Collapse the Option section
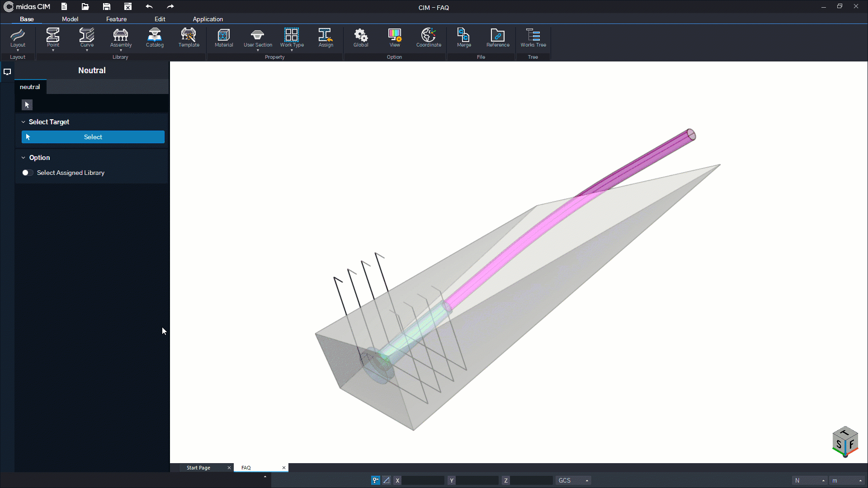Image resolution: width=868 pixels, height=488 pixels. pyautogui.click(x=24, y=158)
